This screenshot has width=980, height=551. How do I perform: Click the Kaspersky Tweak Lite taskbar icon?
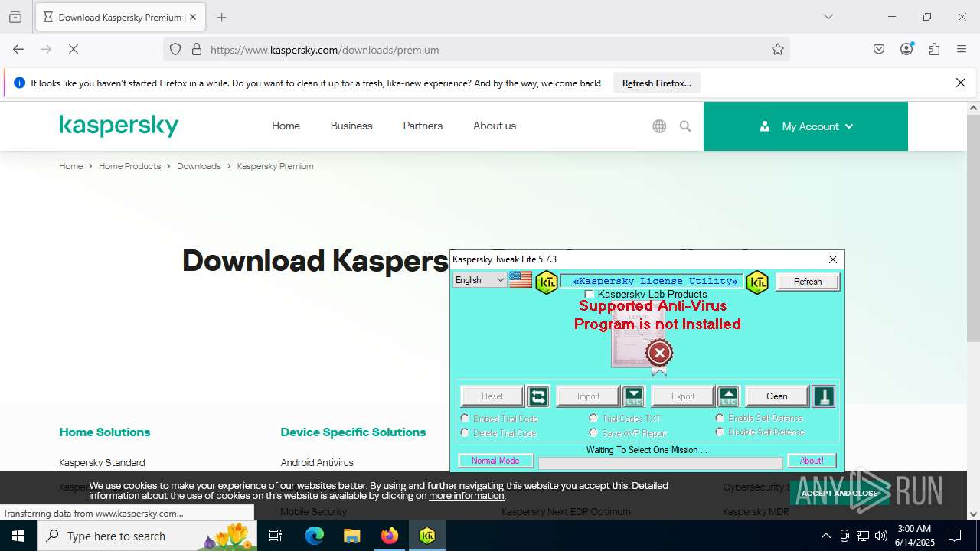427,536
